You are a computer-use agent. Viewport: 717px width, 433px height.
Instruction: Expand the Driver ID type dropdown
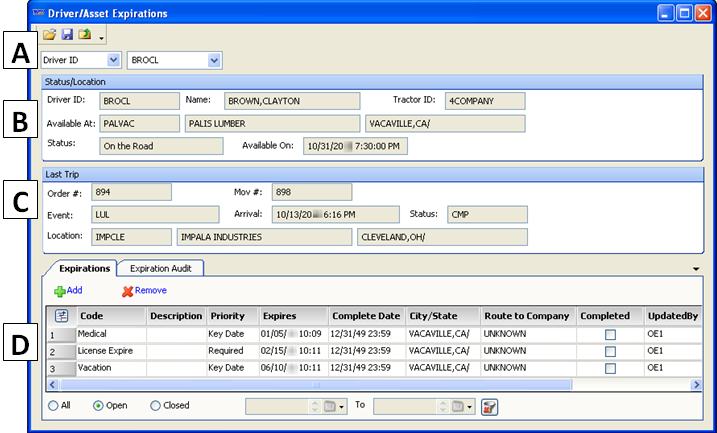[x=113, y=60]
